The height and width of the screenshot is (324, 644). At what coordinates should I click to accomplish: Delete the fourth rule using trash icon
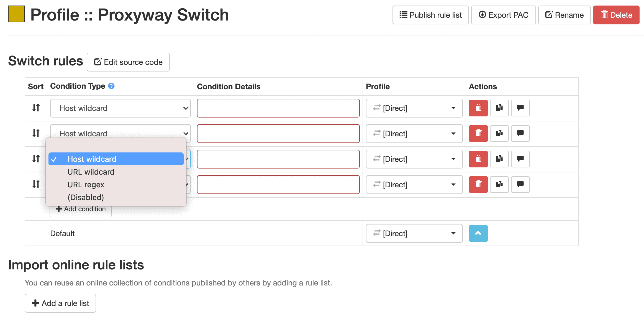(x=478, y=185)
